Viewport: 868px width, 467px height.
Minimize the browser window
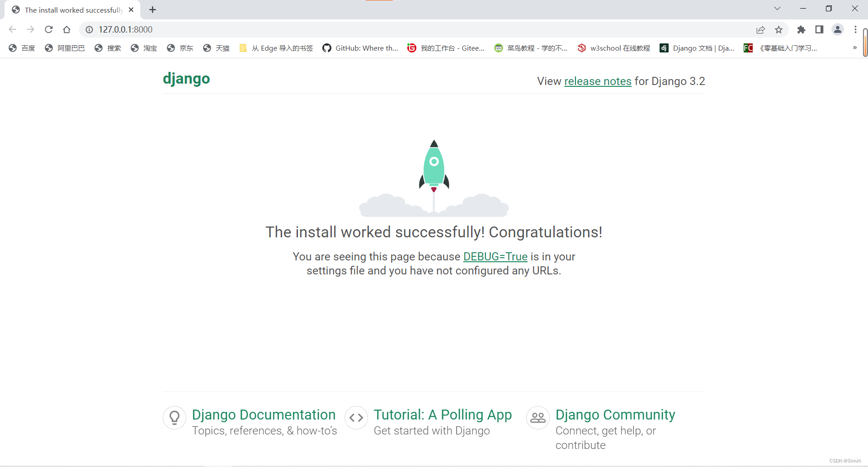pos(803,9)
